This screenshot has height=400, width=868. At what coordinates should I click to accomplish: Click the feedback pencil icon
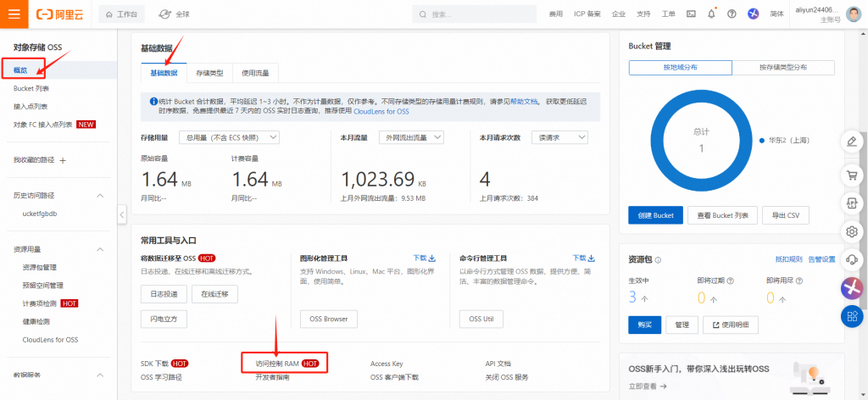[x=852, y=141]
